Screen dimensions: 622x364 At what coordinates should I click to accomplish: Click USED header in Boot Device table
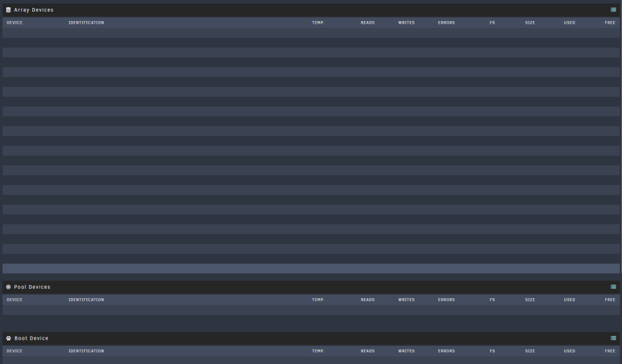point(570,351)
